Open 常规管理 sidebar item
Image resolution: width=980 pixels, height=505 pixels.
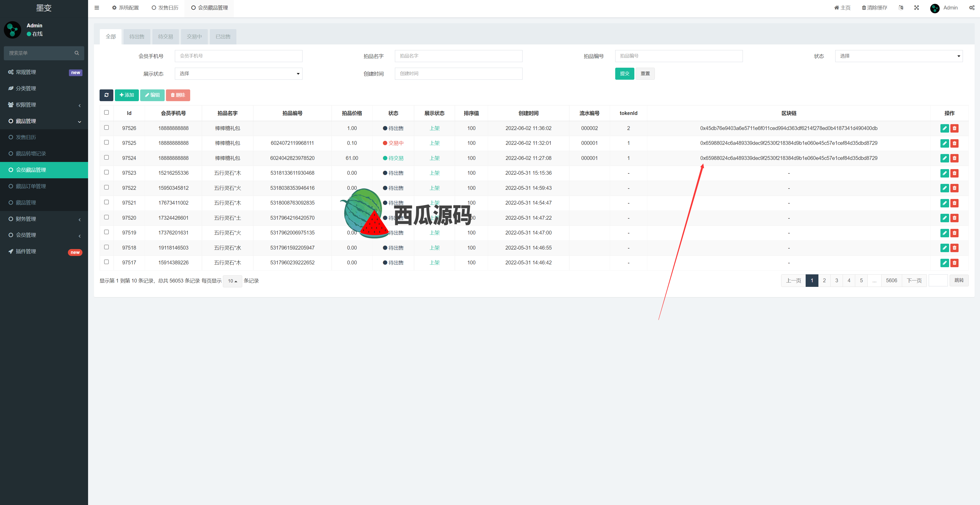(x=44, y=72)
